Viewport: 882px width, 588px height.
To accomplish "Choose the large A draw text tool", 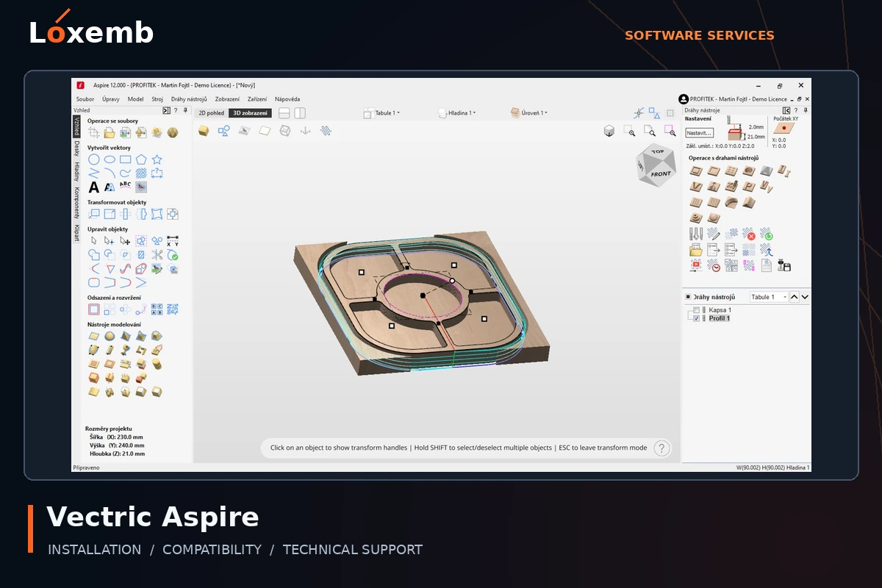I will point(94,187).
